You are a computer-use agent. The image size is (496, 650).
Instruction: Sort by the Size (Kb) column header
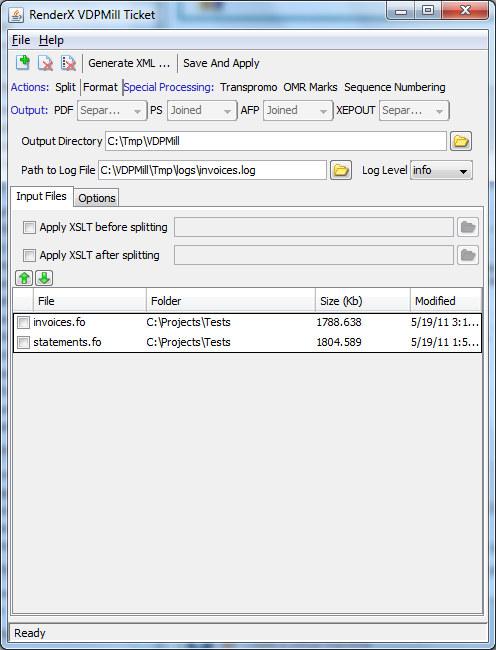(x=363, y=301)
